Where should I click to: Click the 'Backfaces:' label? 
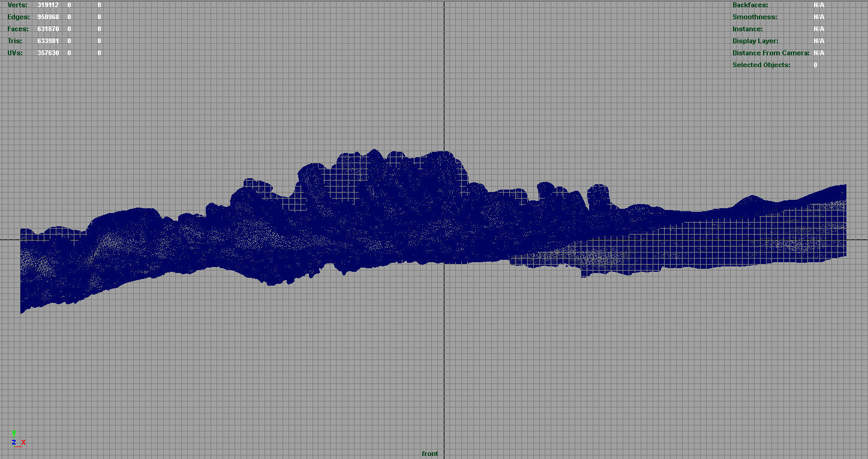tap(750, 5)
